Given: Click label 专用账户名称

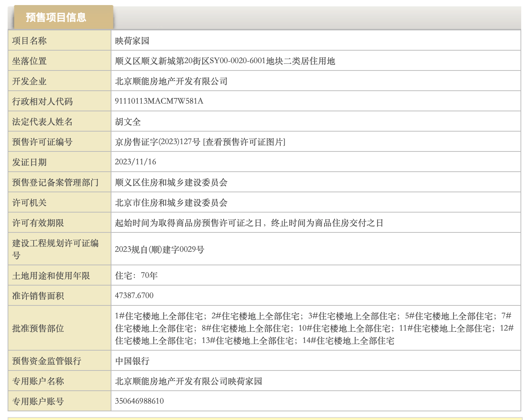Looking at the screenshot, I should pos(38,381).
